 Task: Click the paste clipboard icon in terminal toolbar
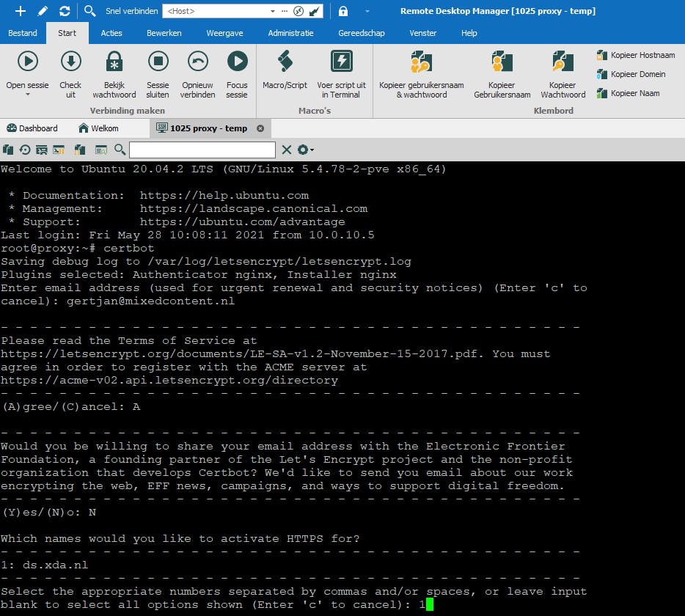pyautogui.click(x=80, y=150)
